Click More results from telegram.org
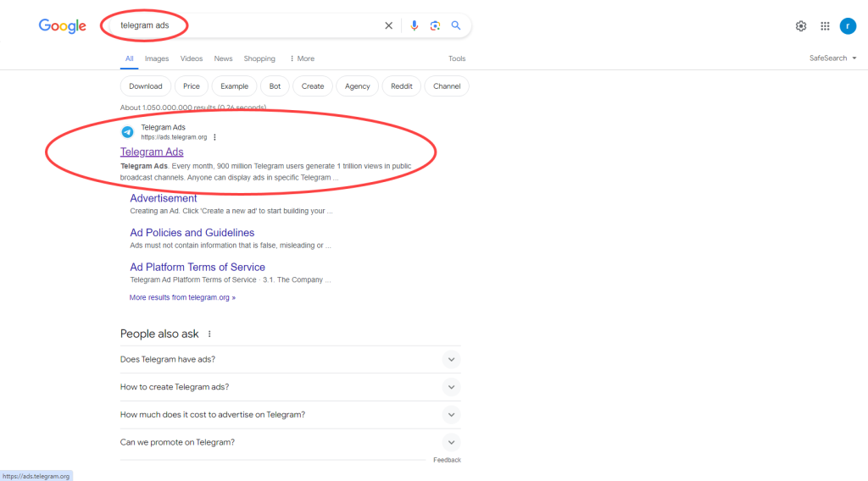The image size is (868, 481). (x=182, y=297)
